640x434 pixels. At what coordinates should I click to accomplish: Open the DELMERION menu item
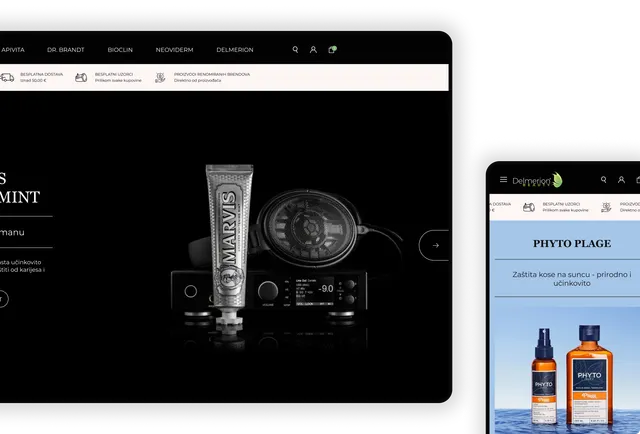click(235, 50)
